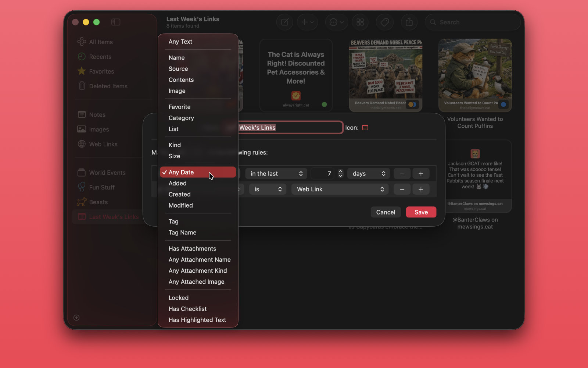Click the tag icon in the toolbar
The height and width of the screenshot is (368, 588).
pos(384,22)
